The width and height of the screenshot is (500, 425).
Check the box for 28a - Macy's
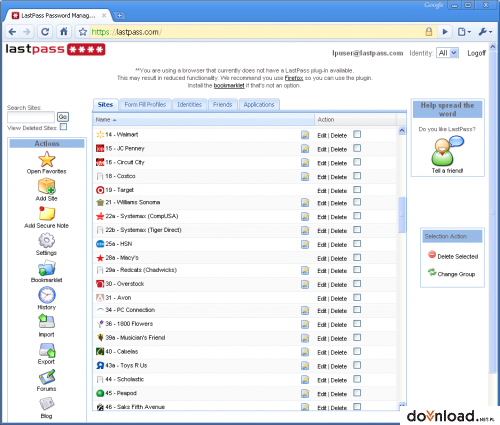[357, 257]
